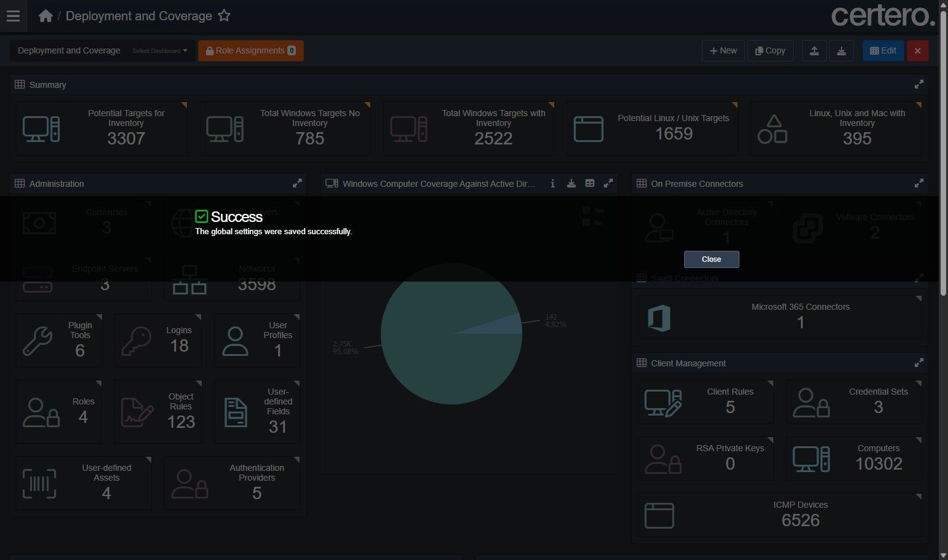Open Linux, Unix and Mac with Inventory tile

[836, 128]
